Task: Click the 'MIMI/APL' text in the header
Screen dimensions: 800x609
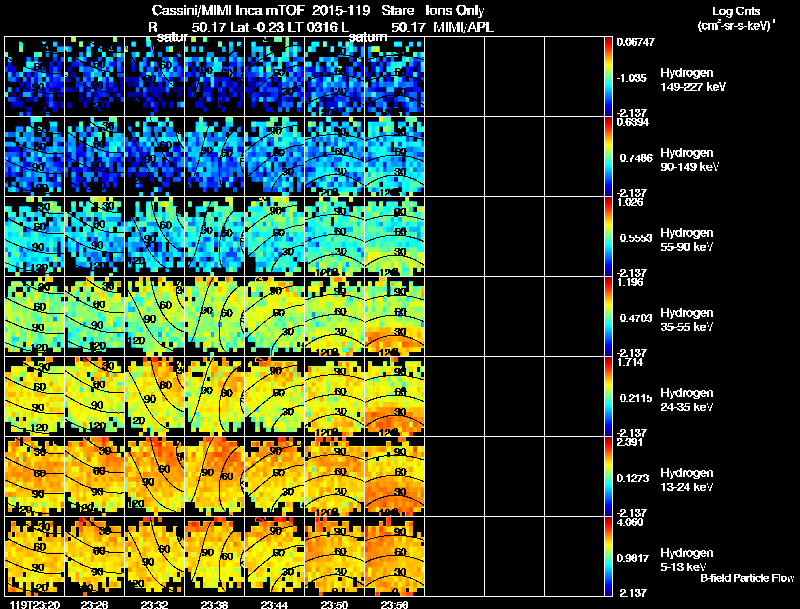Action: (x=463, y=28)
